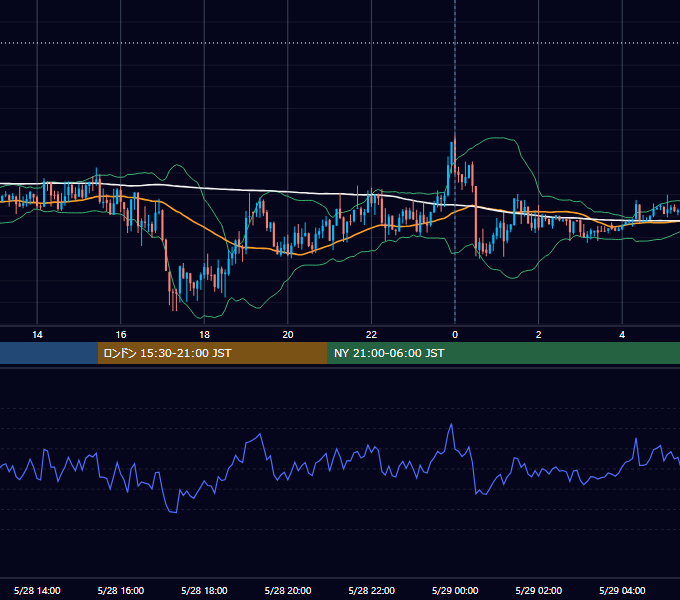The width and height of the screenshot is (680, 600).
Task: Click the 4 hour label on price chart axis
Action: coord(622,335)
